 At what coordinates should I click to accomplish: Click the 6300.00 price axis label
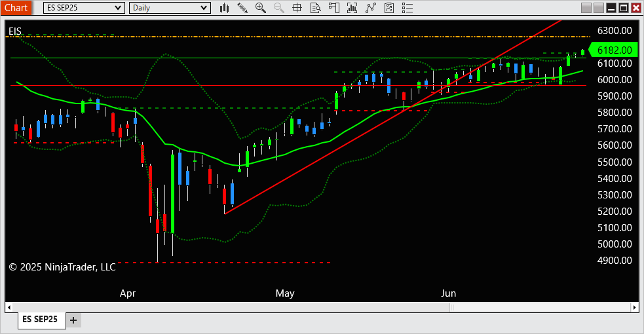coord(615,30)
